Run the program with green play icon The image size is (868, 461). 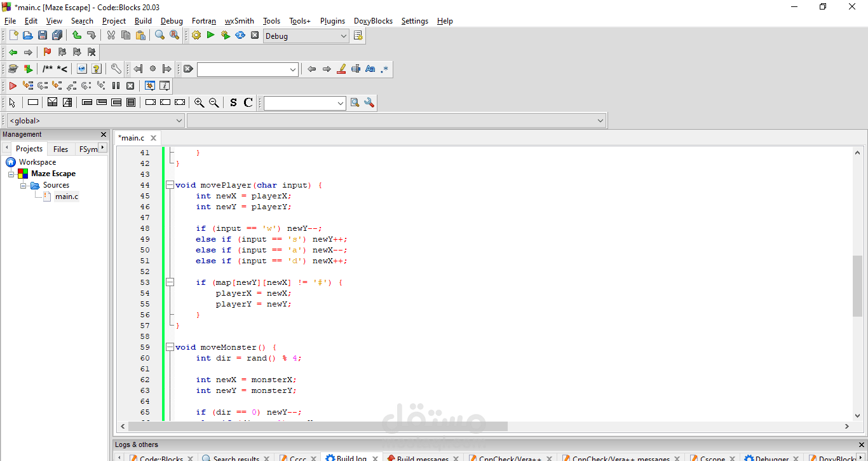click(x=211, y=36)
